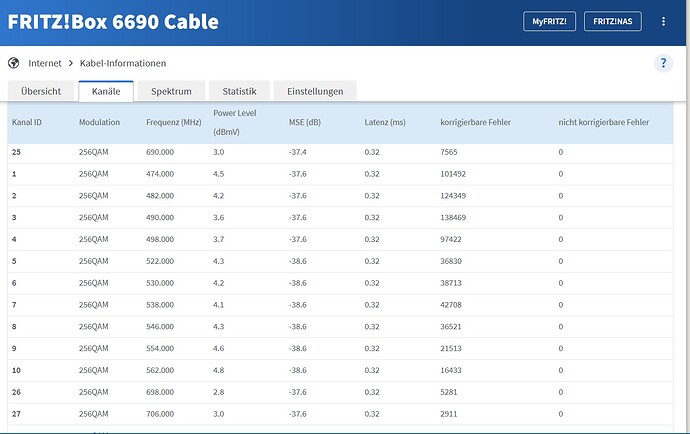
Task: Click correctable errors value 16433
Action: 451,371
